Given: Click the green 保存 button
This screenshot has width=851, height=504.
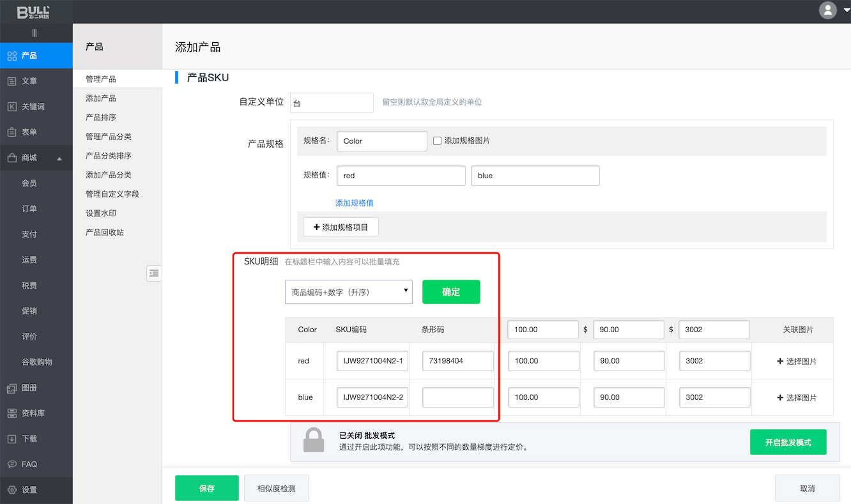Looking at the screenshot, I should [206, 488].
